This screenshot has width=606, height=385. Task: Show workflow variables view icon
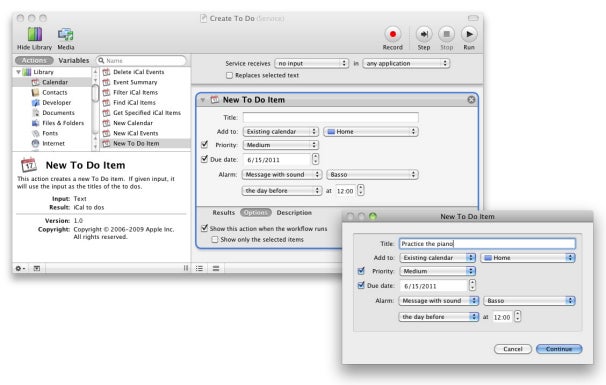(216, 268)
